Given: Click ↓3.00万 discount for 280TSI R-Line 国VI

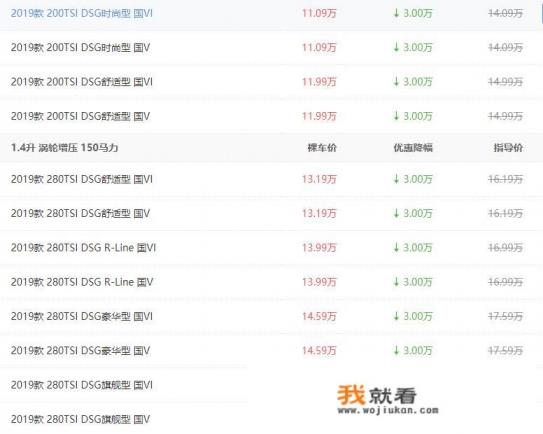Looking at the screenshot, I should tap(413, 248).
